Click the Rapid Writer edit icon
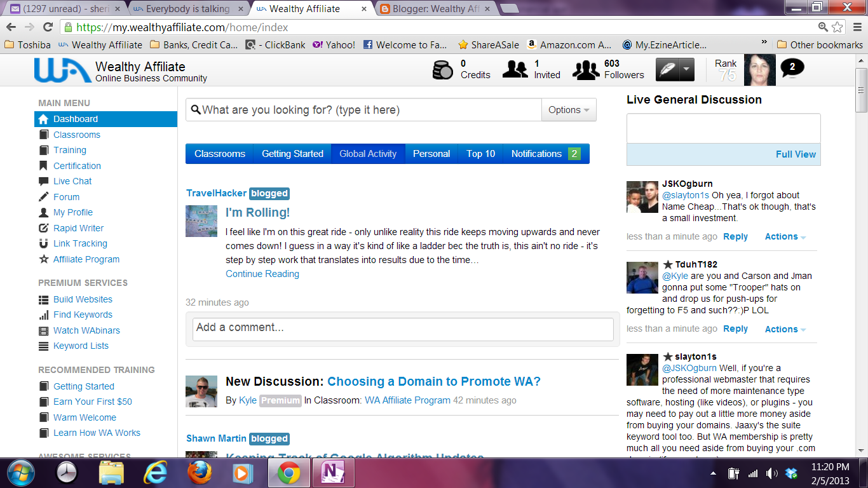 click(43, 228)
